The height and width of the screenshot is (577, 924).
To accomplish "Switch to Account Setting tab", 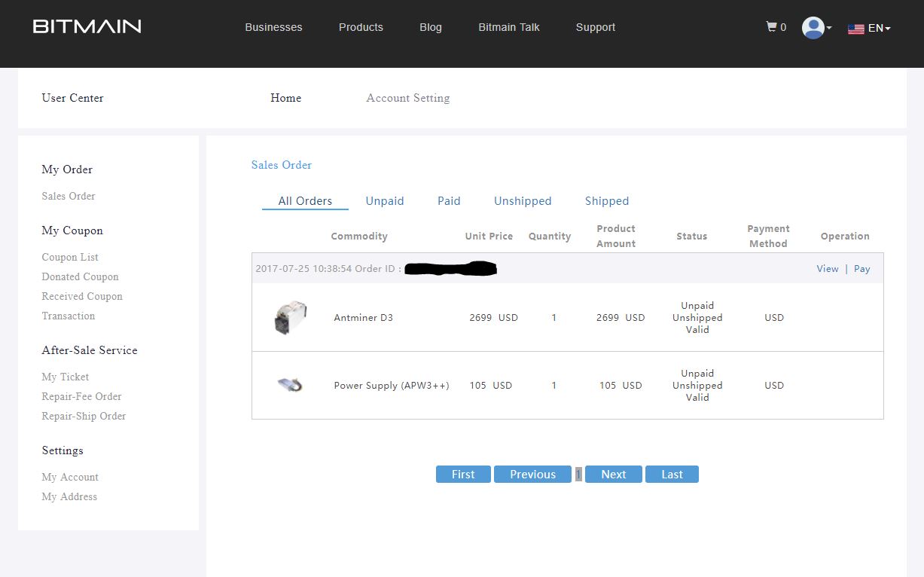I will [408, 98].
